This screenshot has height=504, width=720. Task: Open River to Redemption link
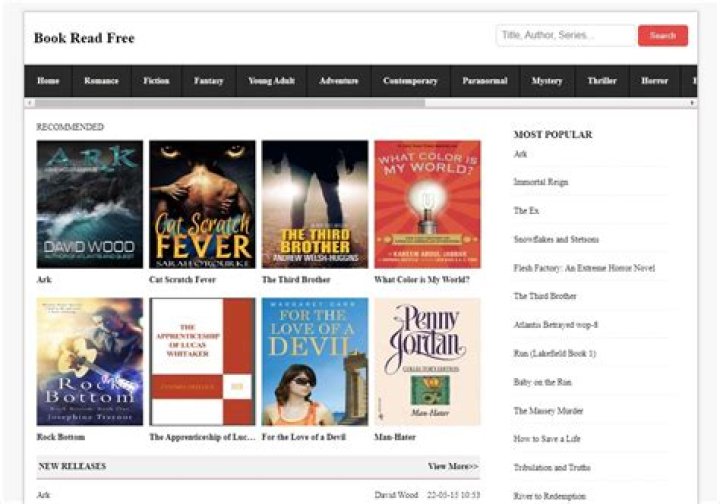coord(550,496)
